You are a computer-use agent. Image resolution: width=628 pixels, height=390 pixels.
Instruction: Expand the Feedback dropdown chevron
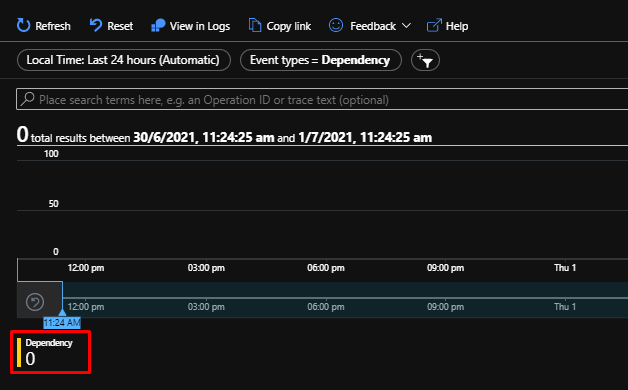click(406, 26)
